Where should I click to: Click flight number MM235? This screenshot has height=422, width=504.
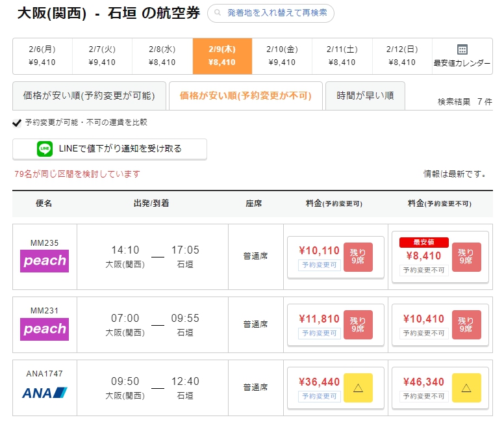click(44, 243)
